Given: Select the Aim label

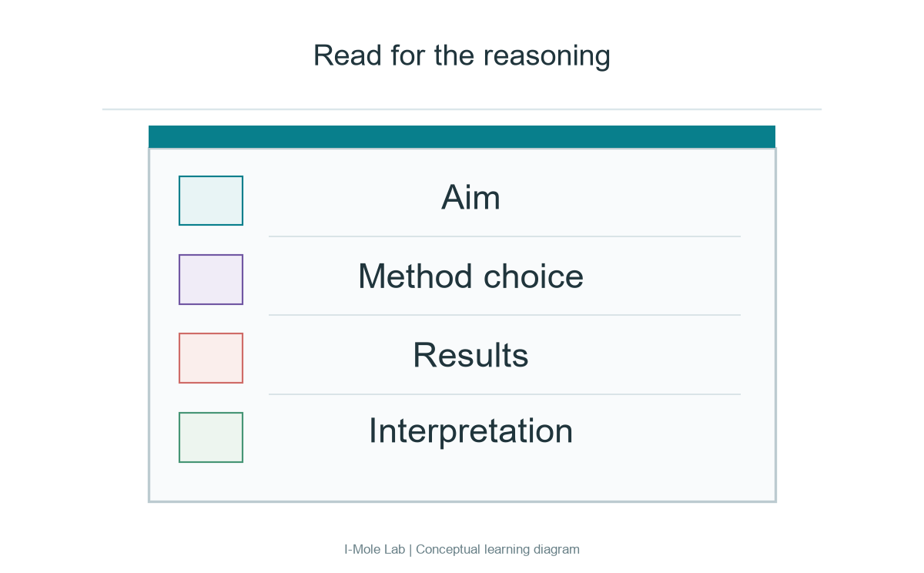Looking at the screenshot, I should click(470, 198).
